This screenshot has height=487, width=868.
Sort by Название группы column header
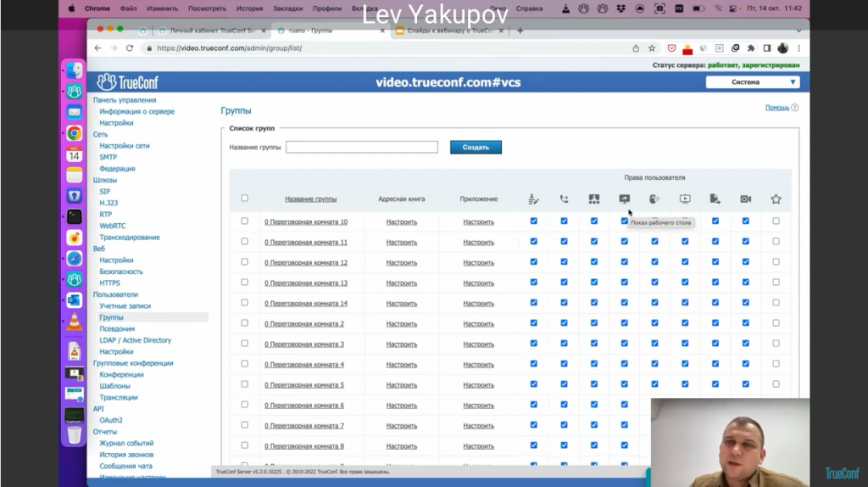coord(310,199)
